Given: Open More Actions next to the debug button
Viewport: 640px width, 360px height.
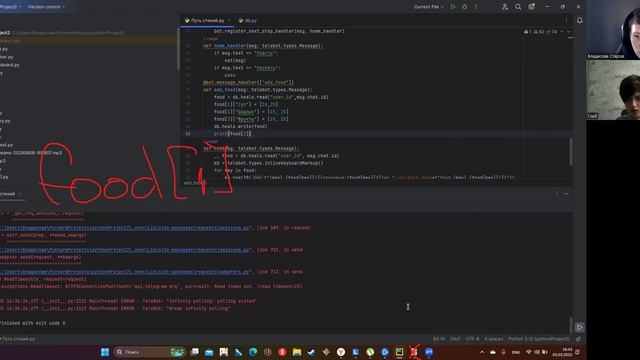Looking at the screenshot, I should click(476, 7).
